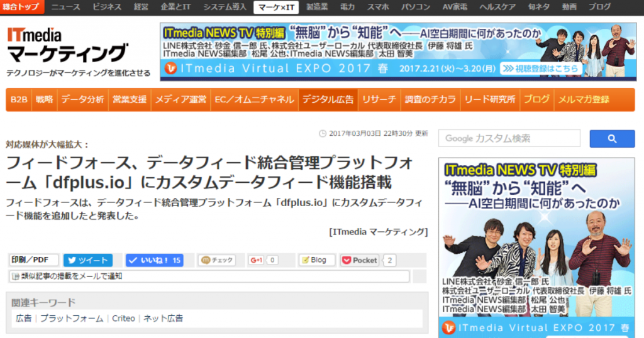The width and height of the screenshot is (644, 338).
Task: Open メディア運営 category
Action: 180,100
